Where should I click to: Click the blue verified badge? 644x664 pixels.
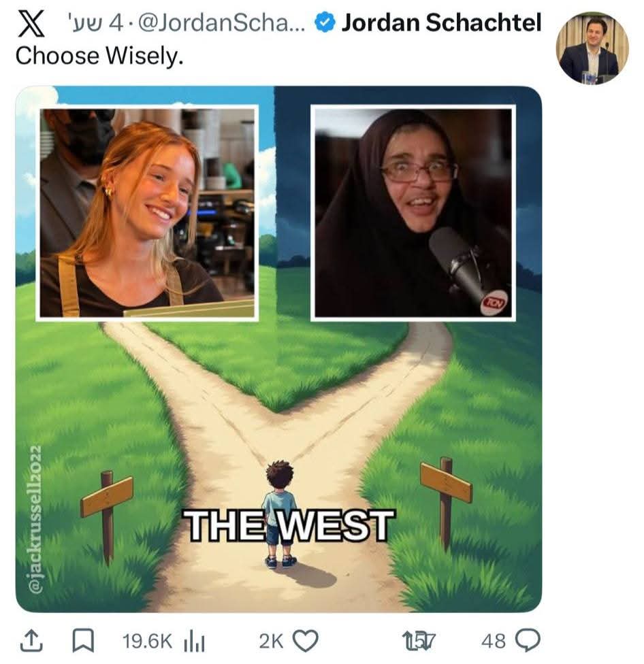click(325, 23)
